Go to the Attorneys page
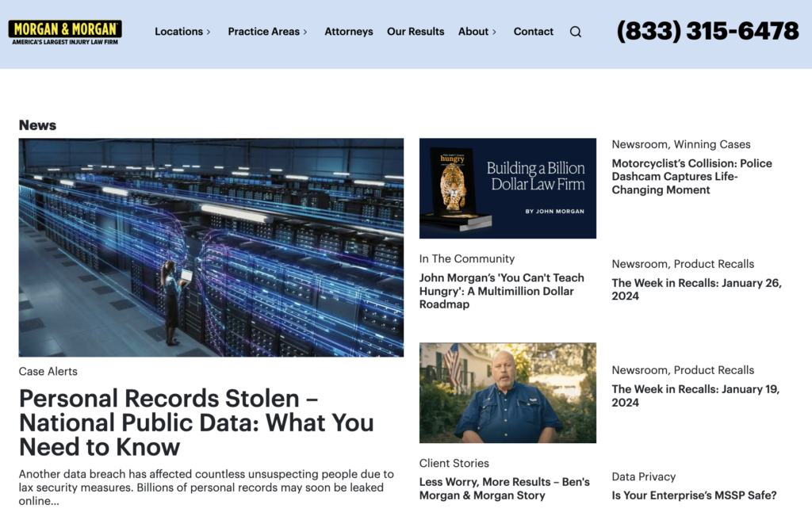The image size is (812, 520). tap(349, 32)
